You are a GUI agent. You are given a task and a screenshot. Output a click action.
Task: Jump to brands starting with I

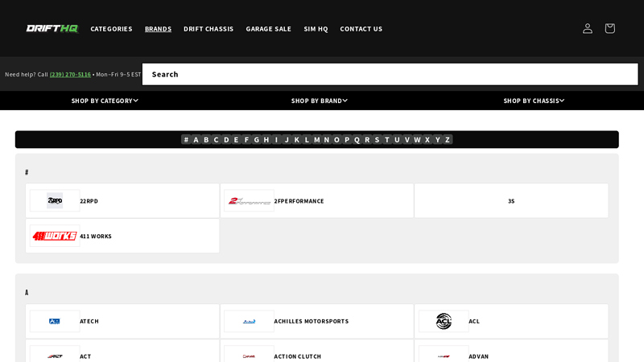click(276, 139)
